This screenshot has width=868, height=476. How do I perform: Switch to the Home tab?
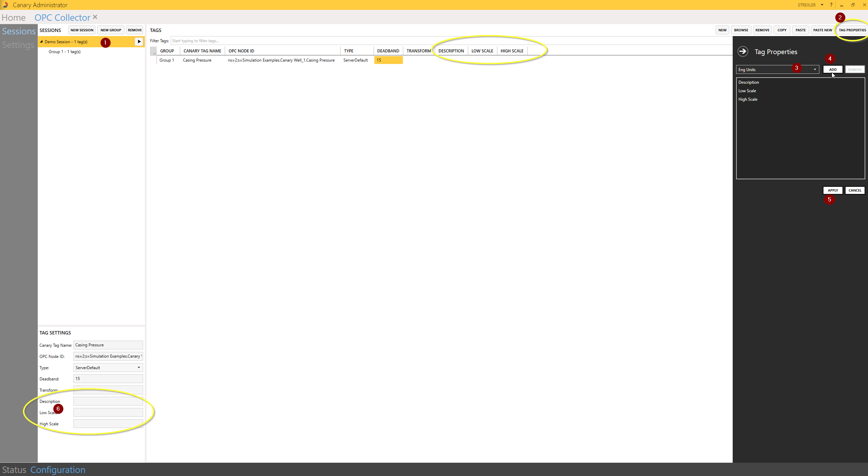coord(13,17)
